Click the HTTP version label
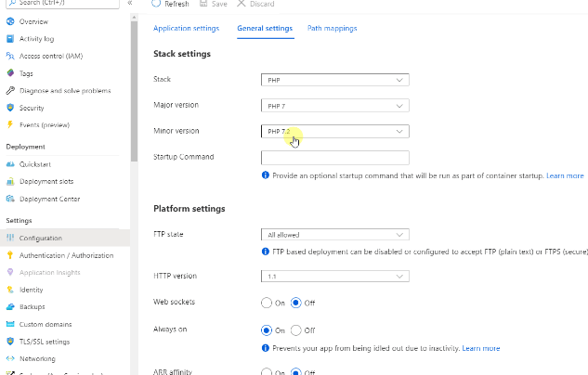The width and height of the screenshot is (588, 375). click(176, 276)
